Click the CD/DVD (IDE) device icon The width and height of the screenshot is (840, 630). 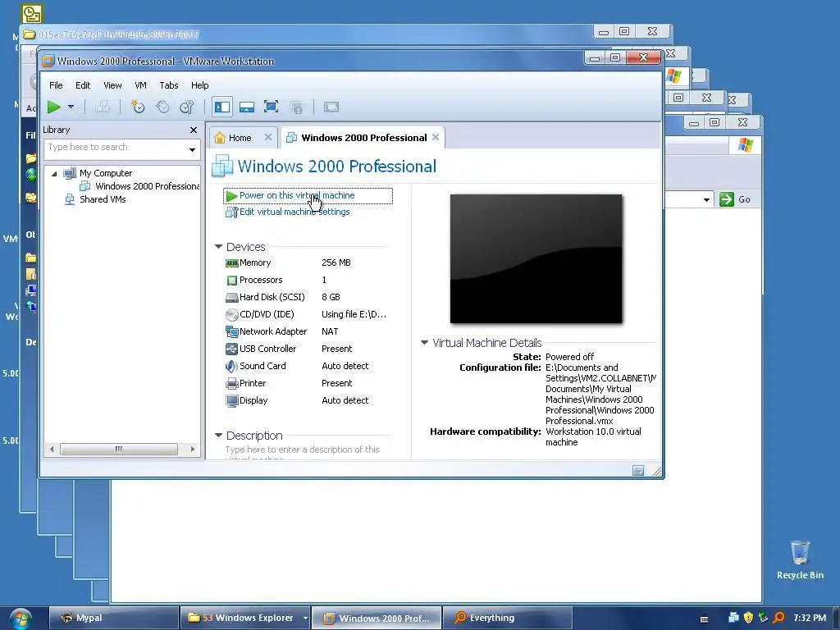tap(232, 314)
